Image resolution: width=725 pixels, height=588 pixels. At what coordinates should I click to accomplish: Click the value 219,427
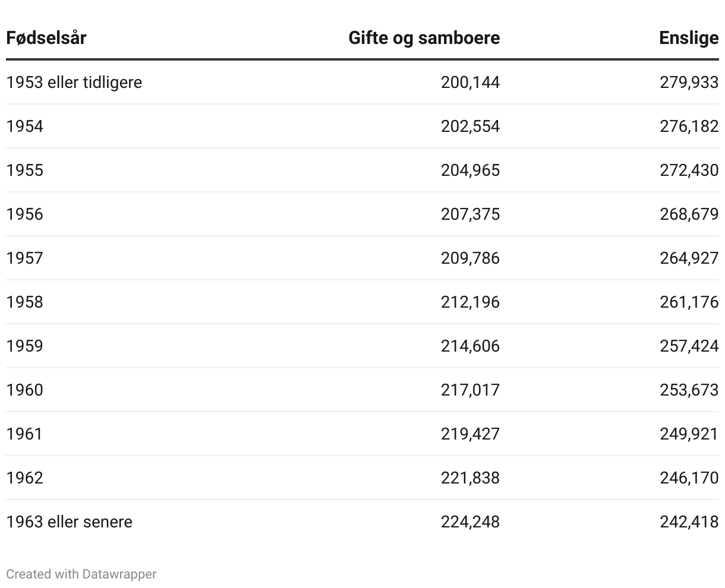[471, 434]
